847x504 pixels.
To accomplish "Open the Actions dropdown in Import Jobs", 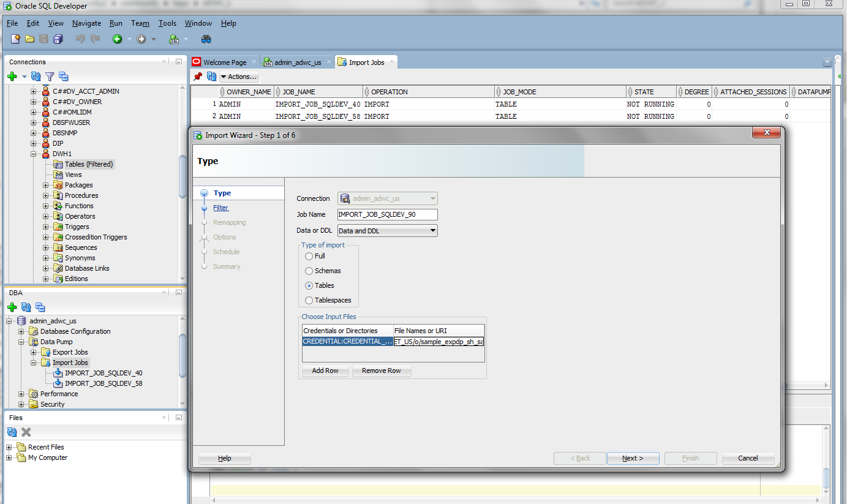I will click(x=239, y=77).
